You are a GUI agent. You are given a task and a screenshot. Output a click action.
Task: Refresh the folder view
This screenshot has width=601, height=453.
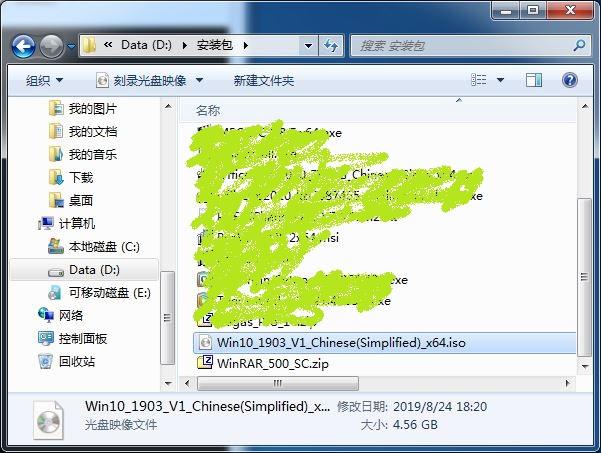(331, 46)
